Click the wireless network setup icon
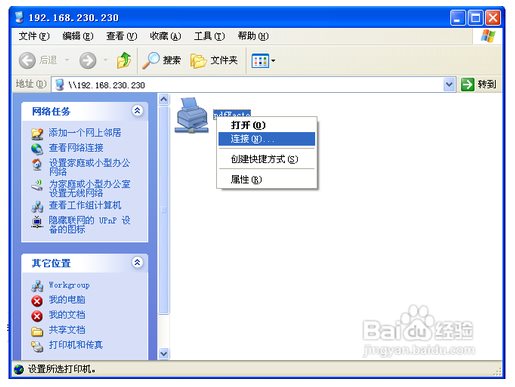 37,185
